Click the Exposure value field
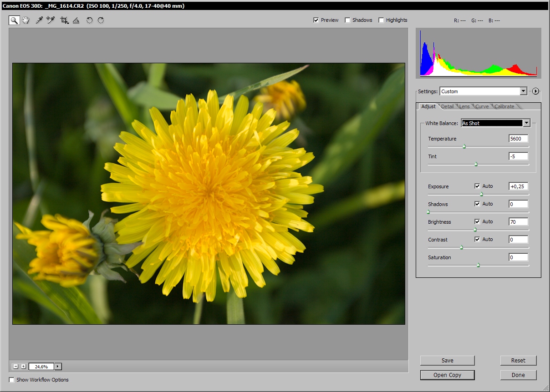The height and width of the screenshot is (392, 550). (x=518, y=186)
